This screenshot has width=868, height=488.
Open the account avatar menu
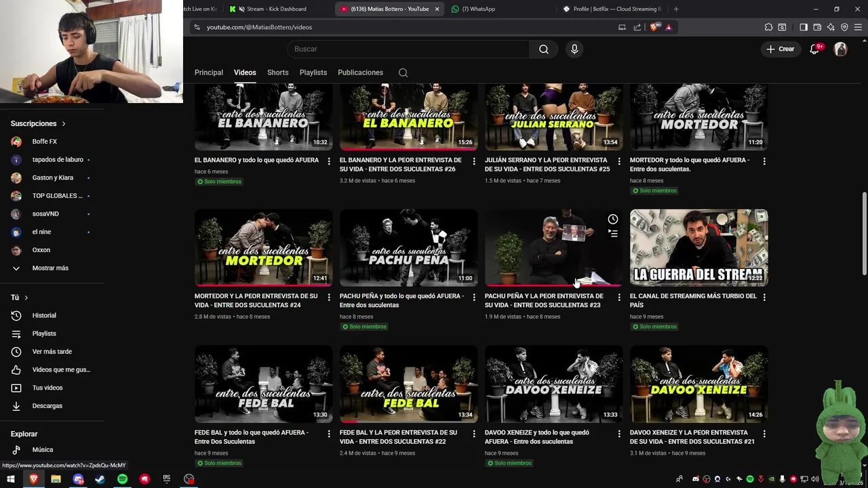coord(840,49)
